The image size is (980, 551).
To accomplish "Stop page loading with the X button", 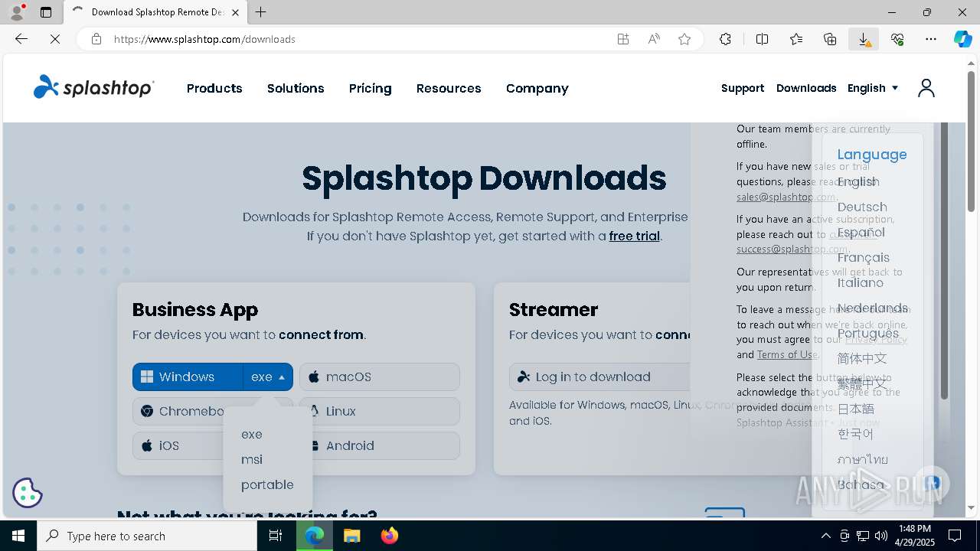I will click(x=55, y=39).
